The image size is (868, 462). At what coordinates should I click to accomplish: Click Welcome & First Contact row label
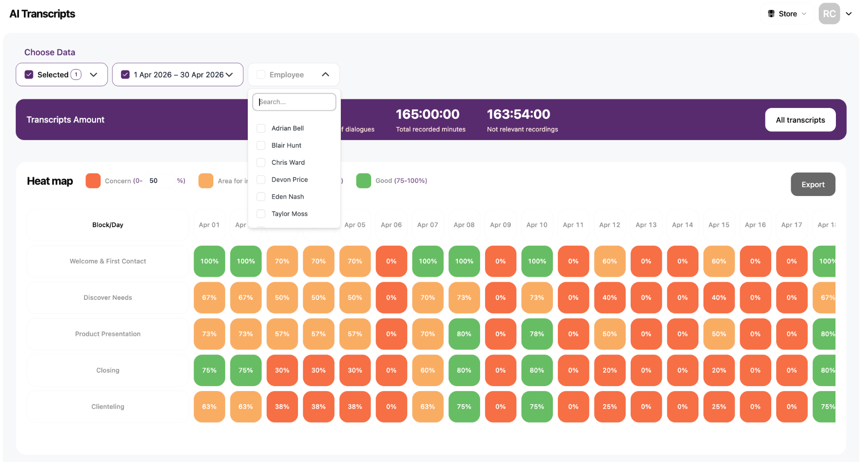click(108, 261)
